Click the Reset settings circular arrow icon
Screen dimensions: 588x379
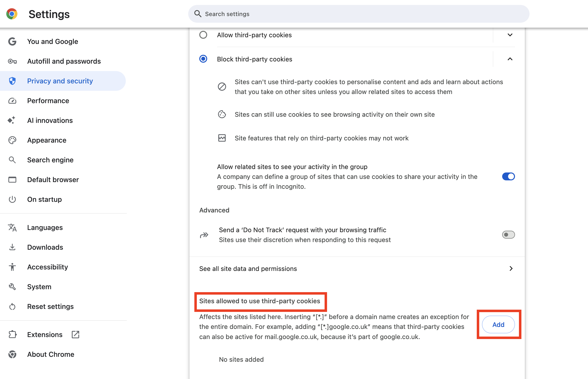12,306
